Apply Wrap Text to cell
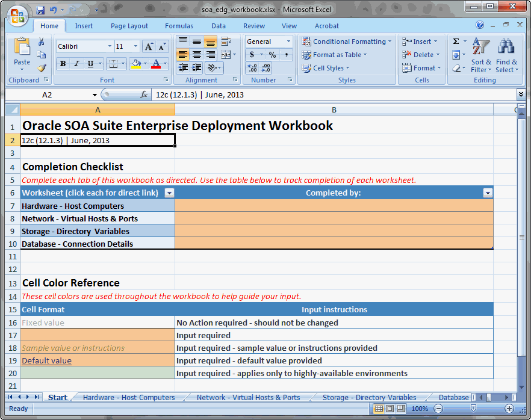The height and width of the screenshot is (420, 531). (226, 42)
